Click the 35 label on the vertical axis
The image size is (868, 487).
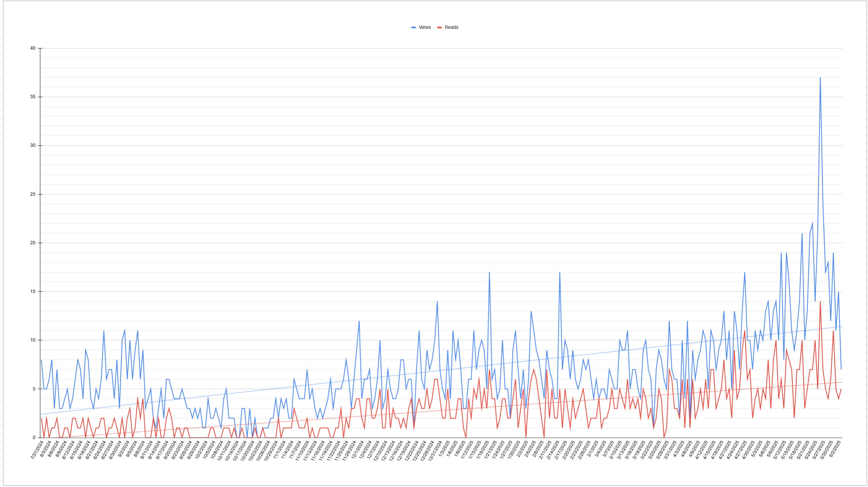(33, 97)
